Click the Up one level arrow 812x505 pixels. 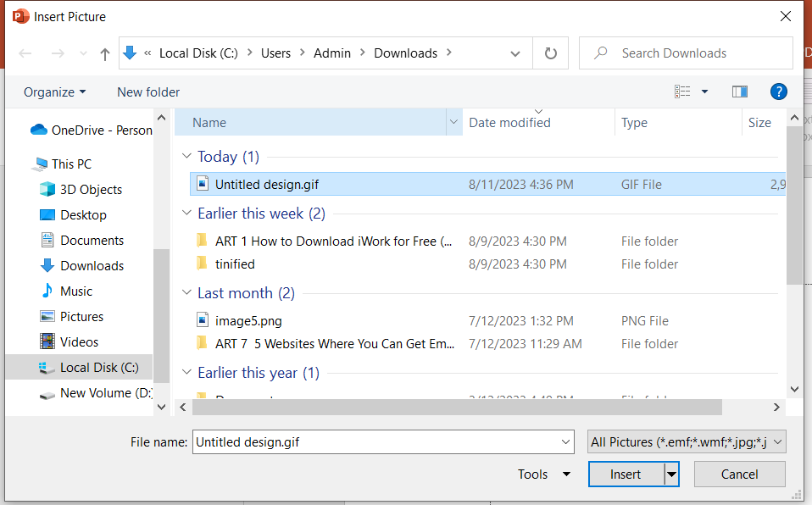[105, 53]
